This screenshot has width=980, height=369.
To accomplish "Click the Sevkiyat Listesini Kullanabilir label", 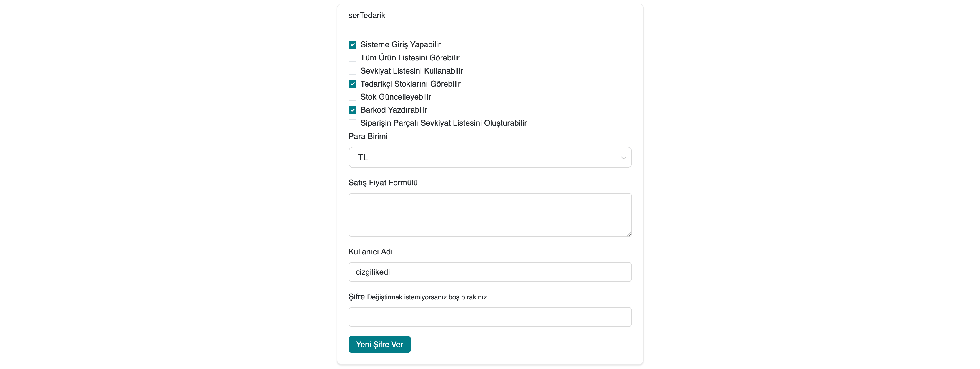I will pos(411,71).
